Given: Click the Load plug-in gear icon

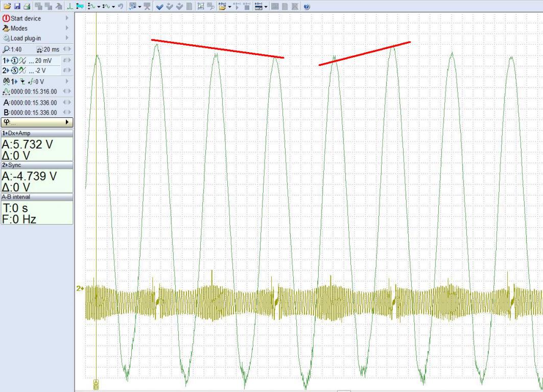Looking at the screenshot, I should click(7, 38).
